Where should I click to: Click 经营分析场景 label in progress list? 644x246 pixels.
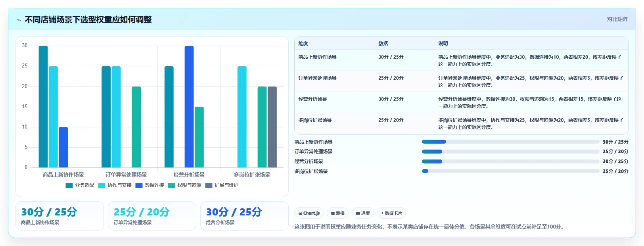(x=309, y=161)
